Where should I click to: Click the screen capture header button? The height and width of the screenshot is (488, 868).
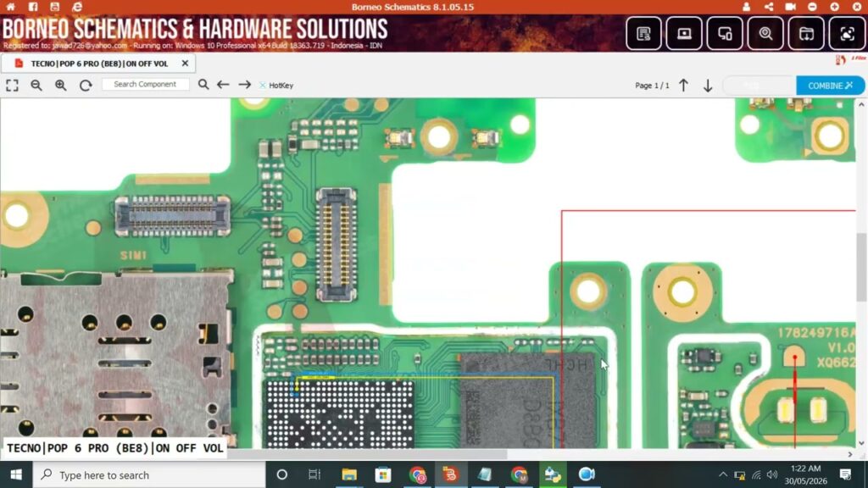(847, 34)
